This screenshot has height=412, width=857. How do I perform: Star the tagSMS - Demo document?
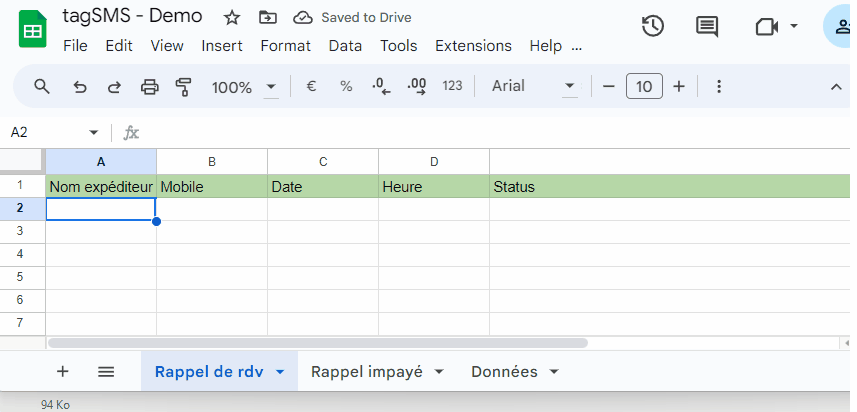[232, 18]
